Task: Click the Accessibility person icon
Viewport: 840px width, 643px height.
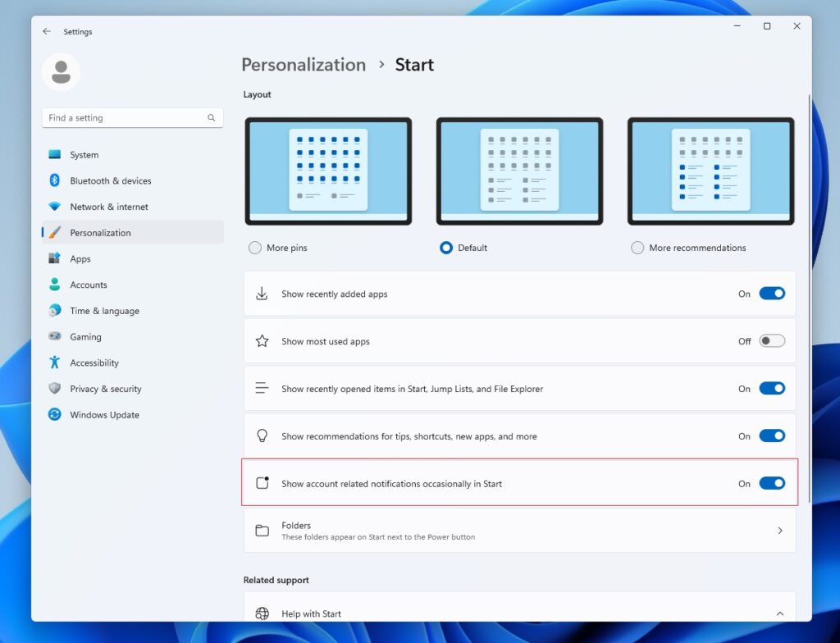Action: point(55,363)
